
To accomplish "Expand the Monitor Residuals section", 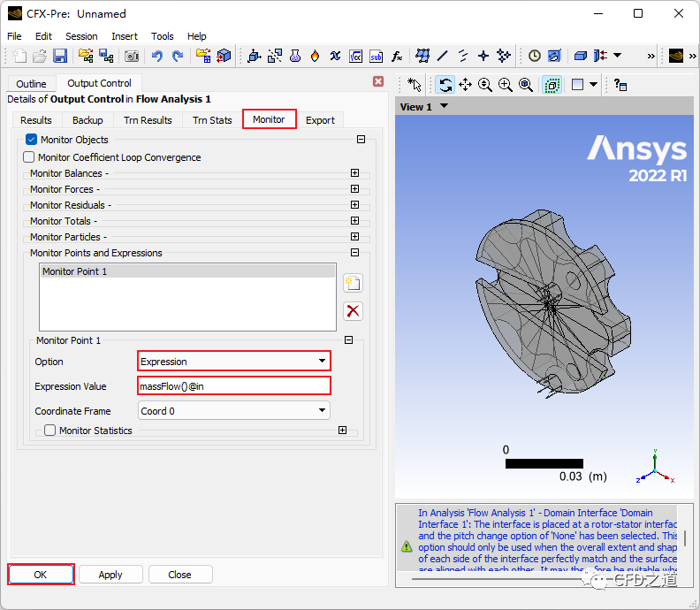I will coord(355,204).
